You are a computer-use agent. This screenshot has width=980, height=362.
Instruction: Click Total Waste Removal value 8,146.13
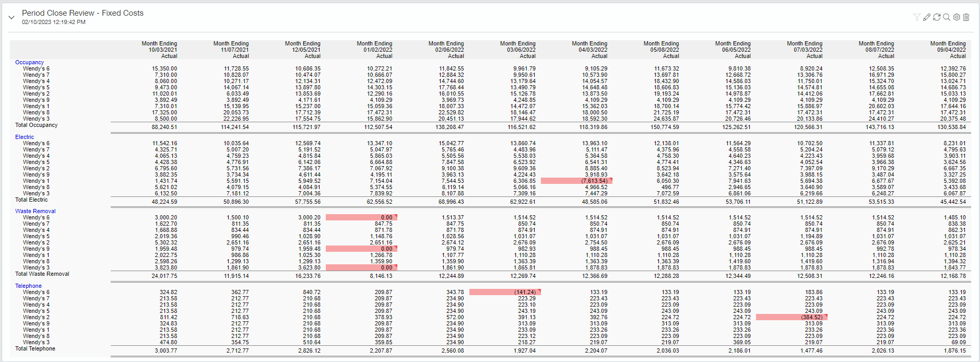[381, 276]
